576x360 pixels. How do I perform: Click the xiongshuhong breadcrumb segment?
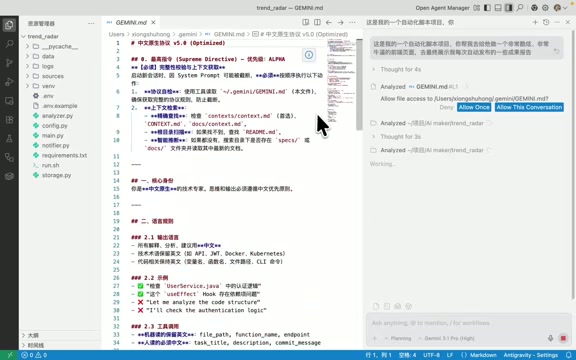point(151,34)
